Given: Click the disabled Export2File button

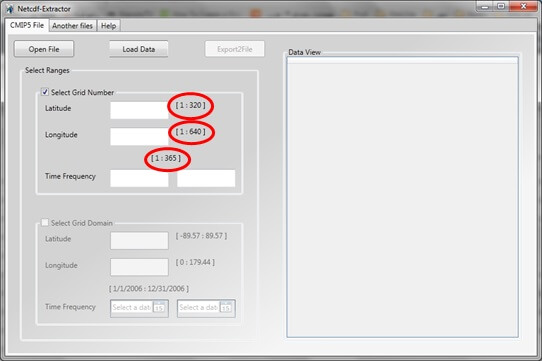Looking at the screenshot, I should [235, 49].
